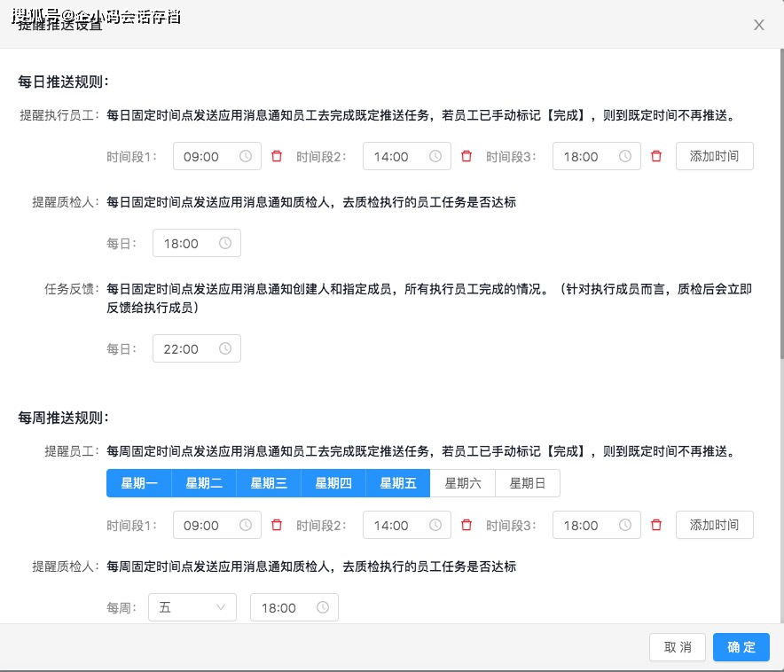784x672 pixels.
Task: Delete daily time slot 1 trash icon
Action: click(x=277, y=156)
